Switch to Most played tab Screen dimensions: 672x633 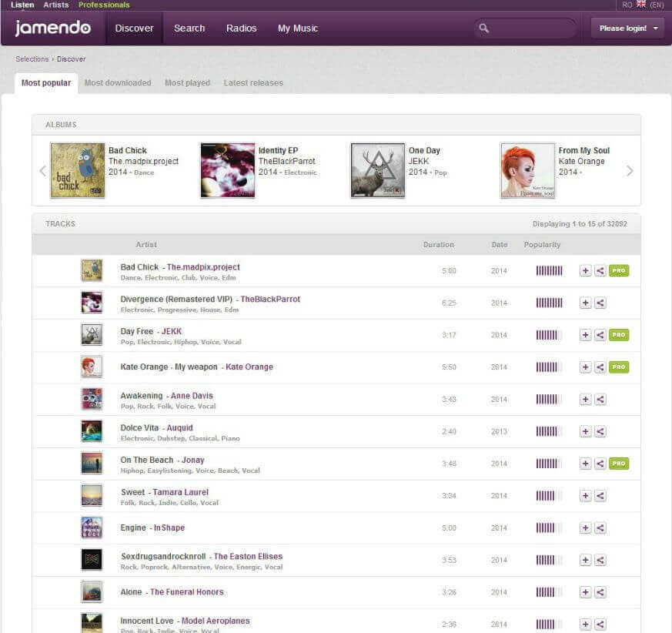tap(187, 82)
